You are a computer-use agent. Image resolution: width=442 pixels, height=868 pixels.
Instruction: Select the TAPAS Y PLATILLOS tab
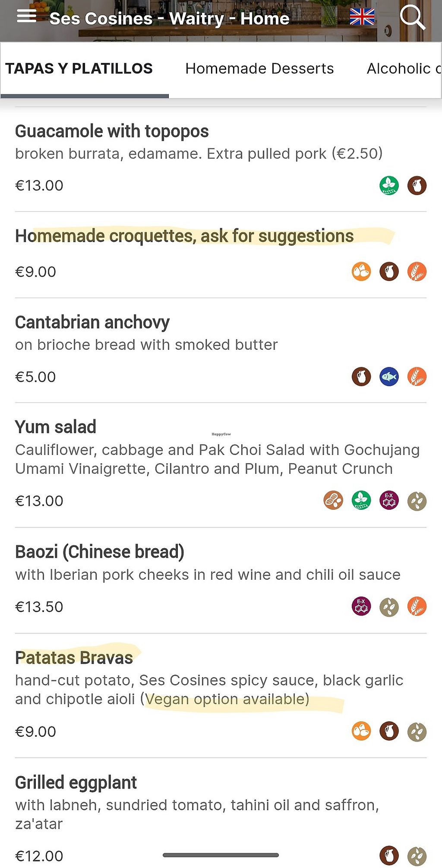tap(79, 69)
